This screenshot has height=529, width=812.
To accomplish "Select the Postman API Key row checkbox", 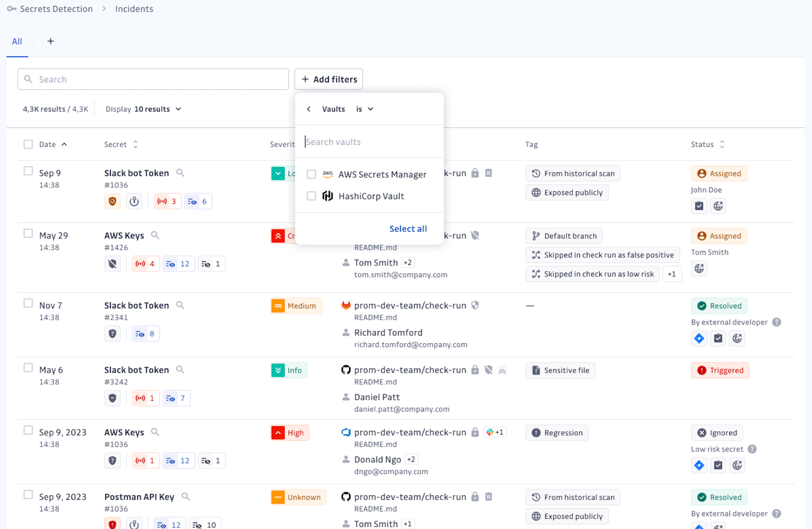I will click(28, 495).
